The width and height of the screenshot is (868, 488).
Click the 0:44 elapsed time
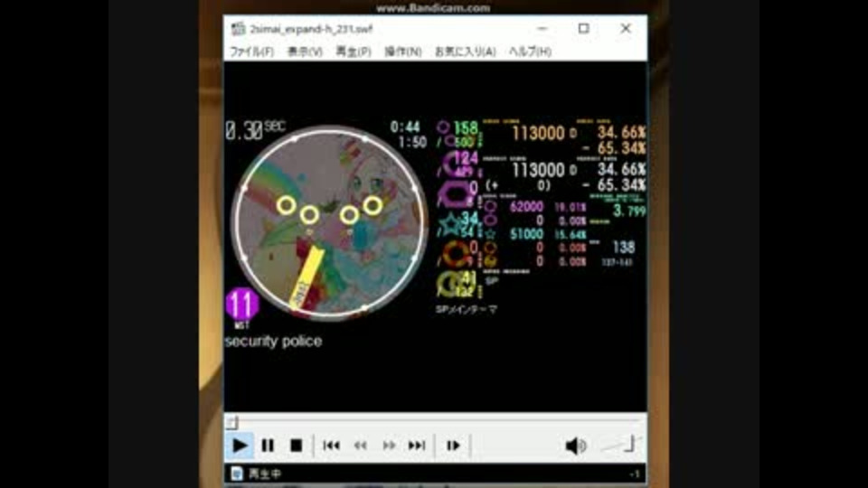[x=405, y=127]
